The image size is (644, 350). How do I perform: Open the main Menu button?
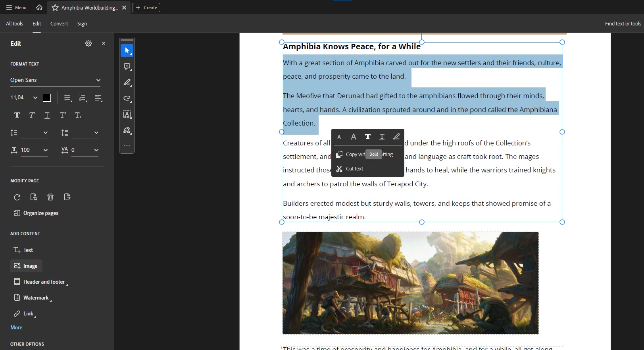tap(16, 8)
